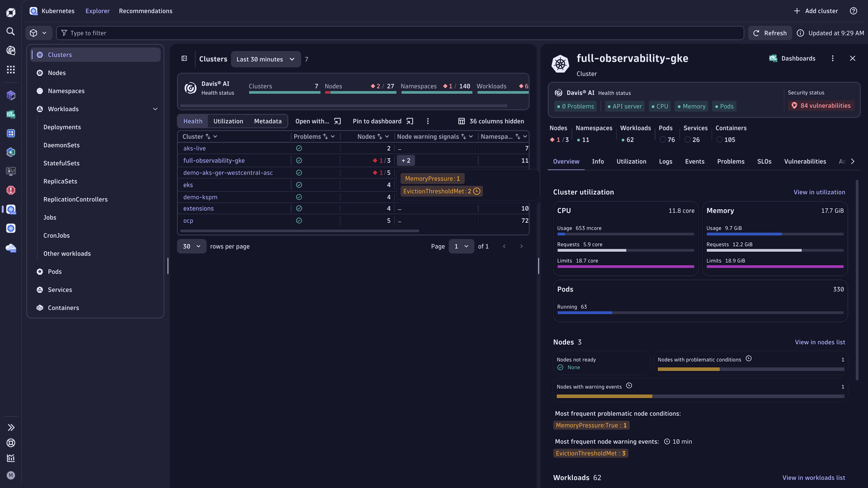The height and width of the screenshot is (488, 868).
Task: Open View in nodes list link
Action: (x=820, y=342)
